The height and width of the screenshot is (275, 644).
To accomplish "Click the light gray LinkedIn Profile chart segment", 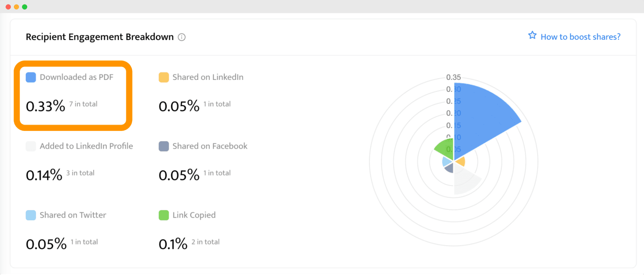I will [x=465, y=180].
